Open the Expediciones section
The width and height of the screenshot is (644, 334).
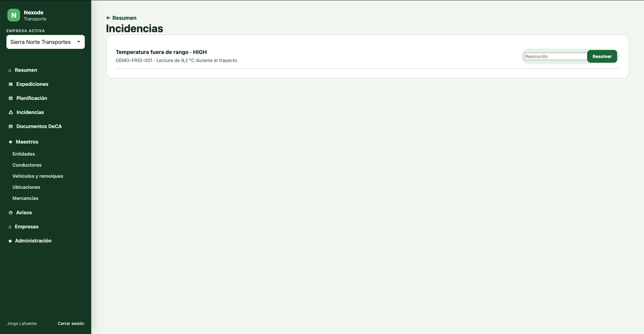(32, 84)
